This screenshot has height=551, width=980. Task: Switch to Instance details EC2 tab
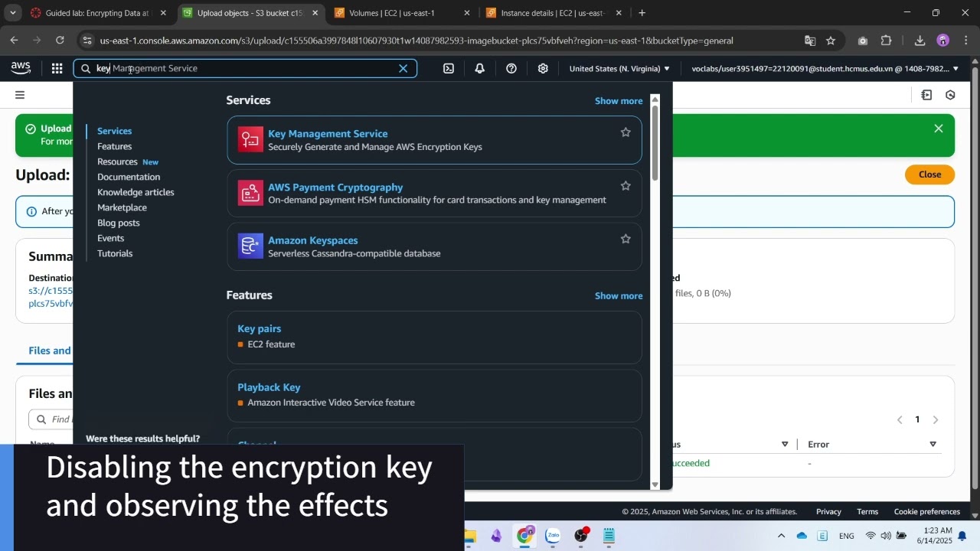click(x=554, y=13)
